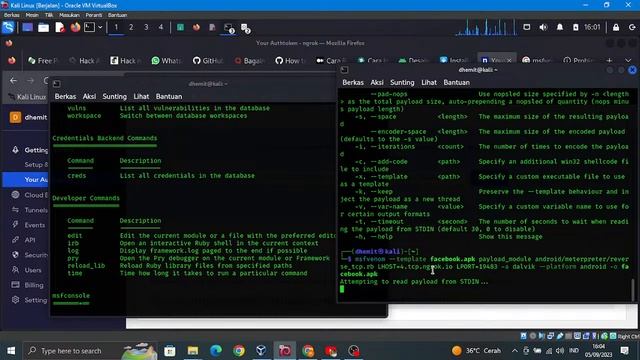Click the Windows 'Type here to search' box
Viewport: 640px width, 360px height.
[91, 351]
